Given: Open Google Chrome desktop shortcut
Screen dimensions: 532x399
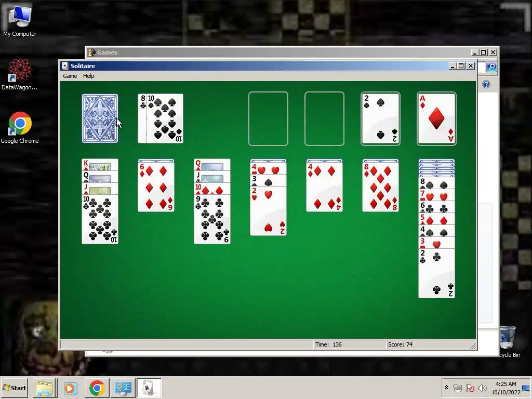Looking at the screenshot, I should tap(20, 128).
